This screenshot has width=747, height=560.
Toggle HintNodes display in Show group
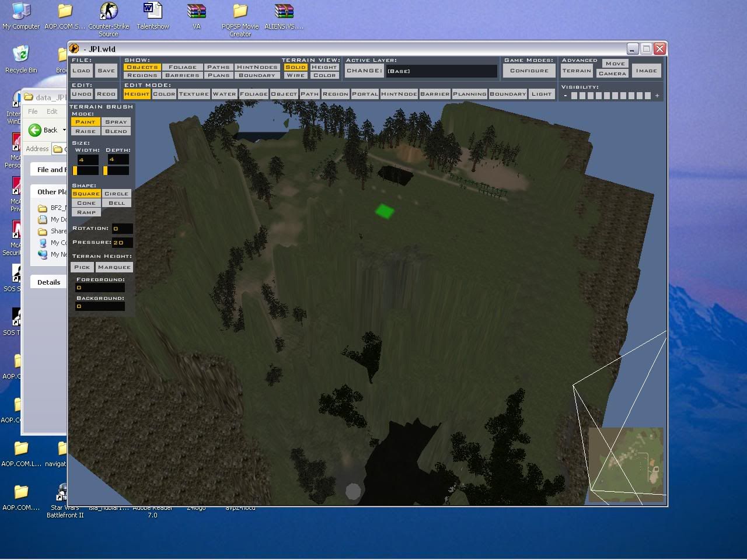click(257, 67)
